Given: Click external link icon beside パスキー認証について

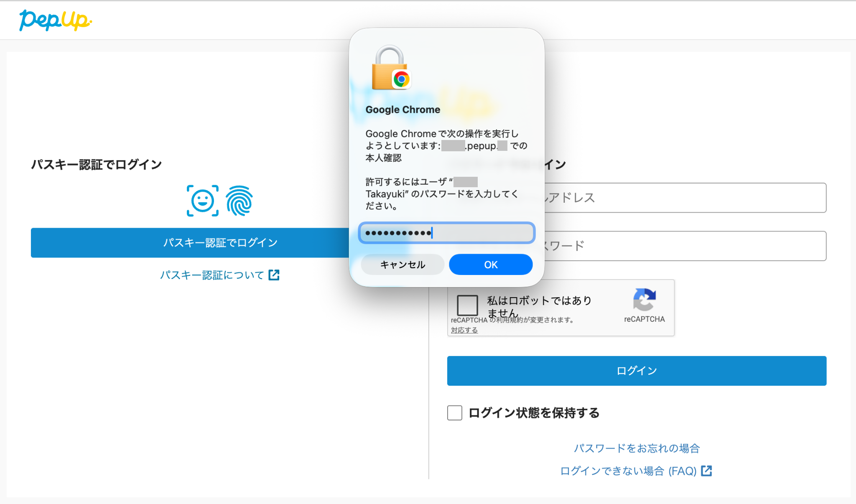Looking at the screenshot, I should [x=274, y=275].
